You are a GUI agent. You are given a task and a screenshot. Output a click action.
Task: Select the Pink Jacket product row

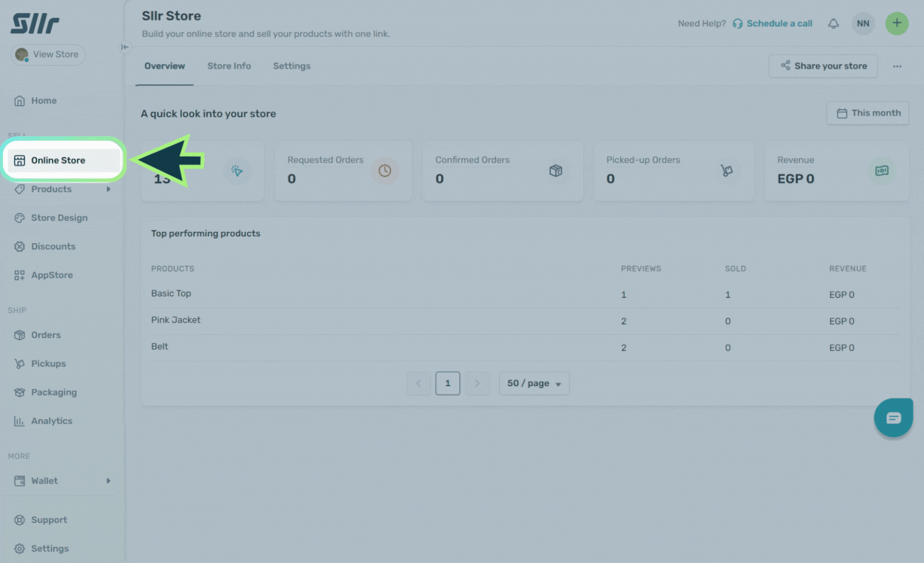[526, 321]
